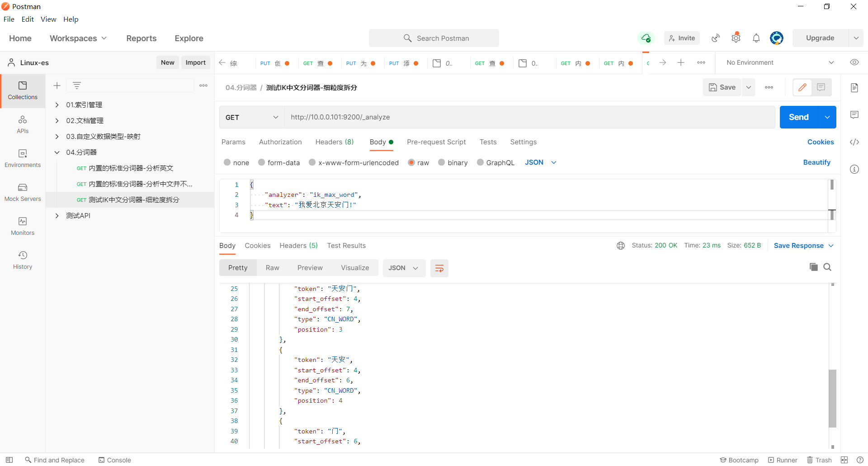Image resolution: width=868 pixels, height=466 pixels.
Task: Toggle the sidebar visibility in status bar
Action: pyautogui.click(x=9, y=460)
